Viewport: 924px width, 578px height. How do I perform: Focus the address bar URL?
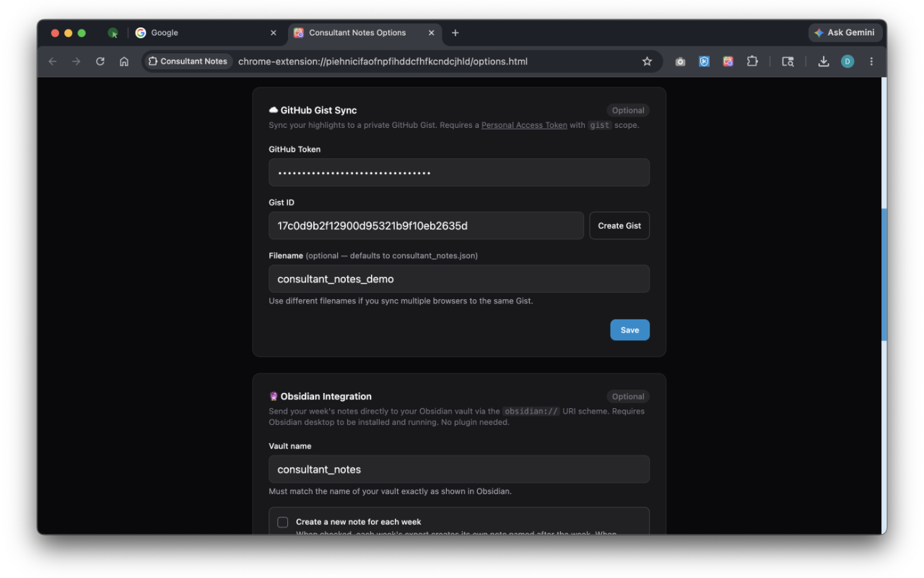pos(383,61)
